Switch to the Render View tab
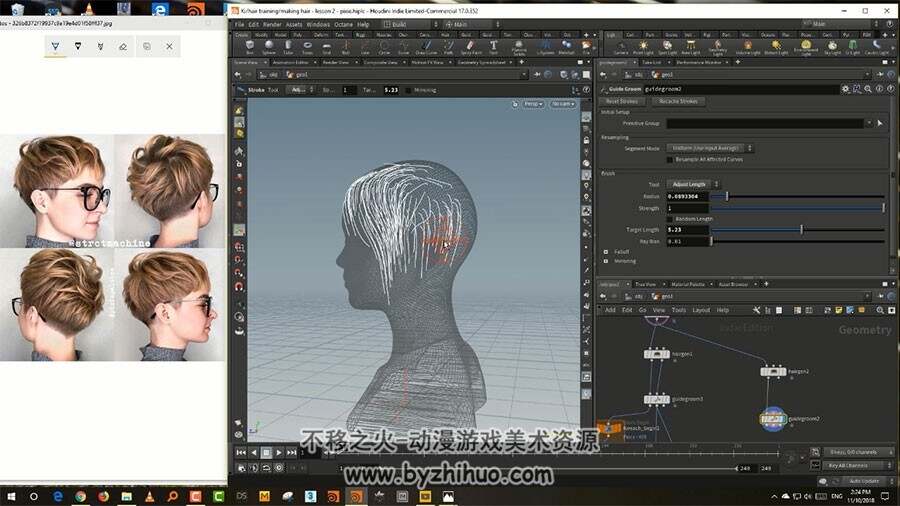This screenshot has height=506, width=900. click(336, 62)
